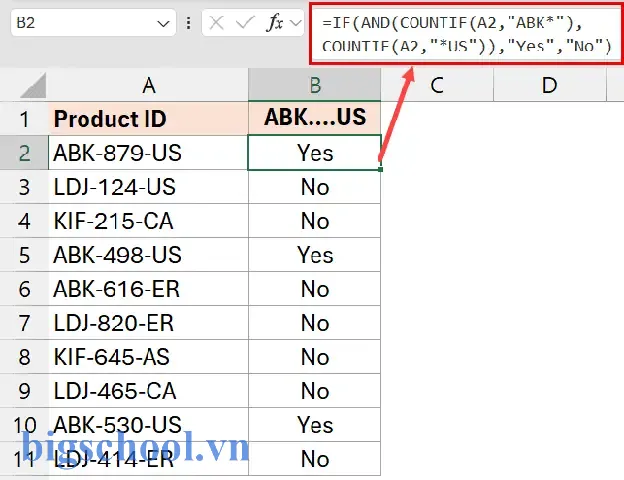Image resolution: width=624 pixels, height=480 pixels.
Task: Select cell with LDJ-820-ER
Action: 148,323
